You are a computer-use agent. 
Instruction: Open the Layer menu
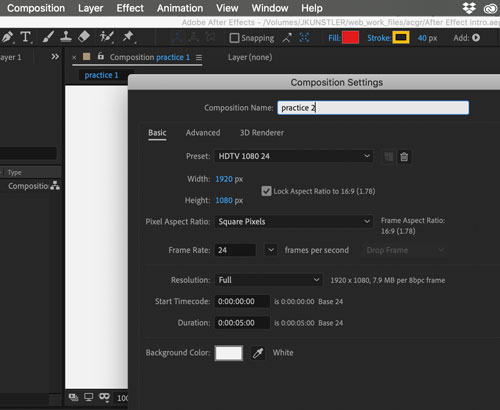pyautogui.click(x=90, y=8)
